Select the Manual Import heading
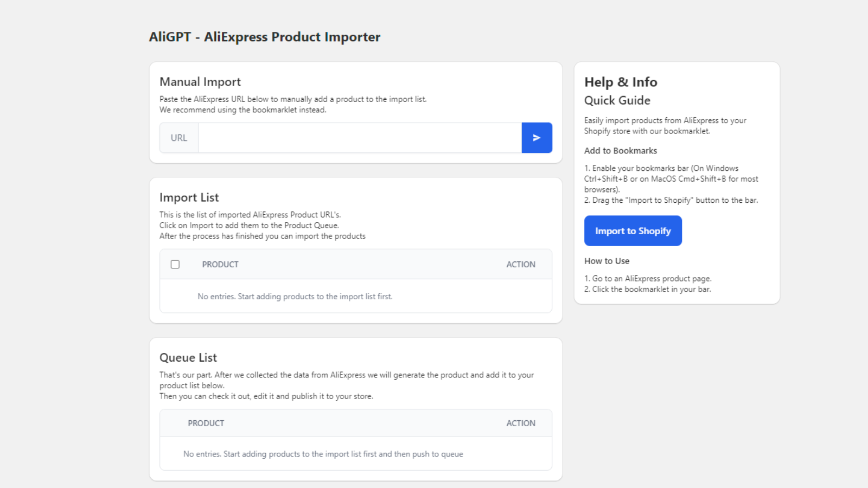Image resolution: width=868 pixels, height=488 pixels. [x=200, y=82]
